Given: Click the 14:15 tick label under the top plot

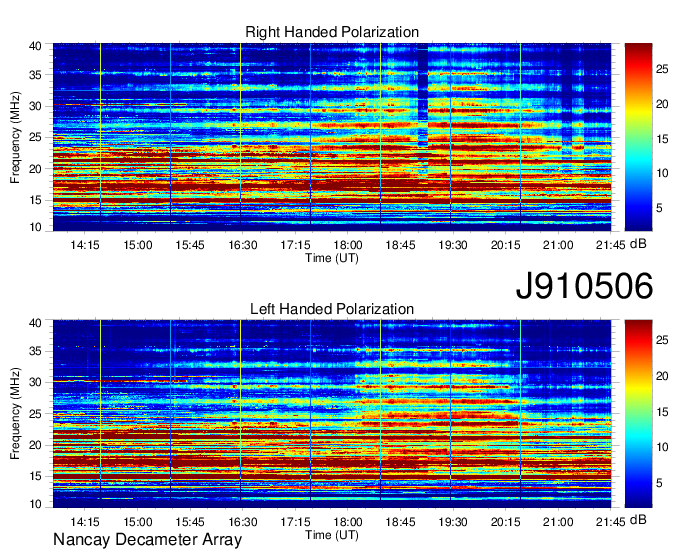Looking at the screenshot, I should click(85, 245).
